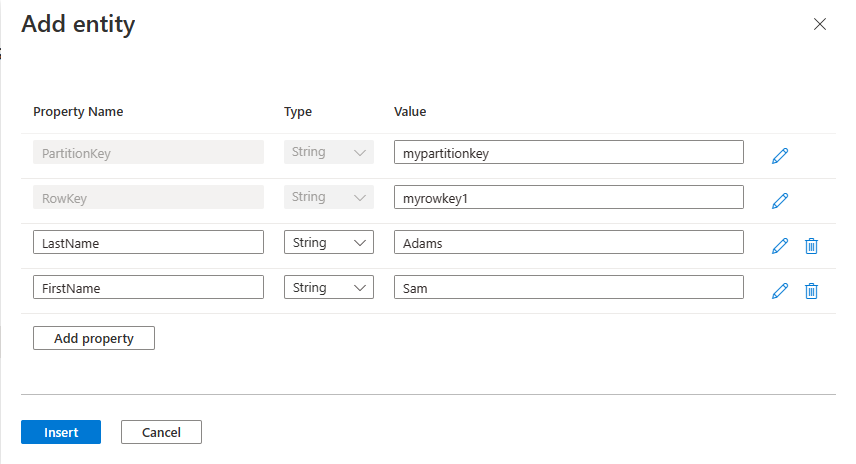Click the Property Name column header
Screen dimensions: 856x464
(78, 112)
